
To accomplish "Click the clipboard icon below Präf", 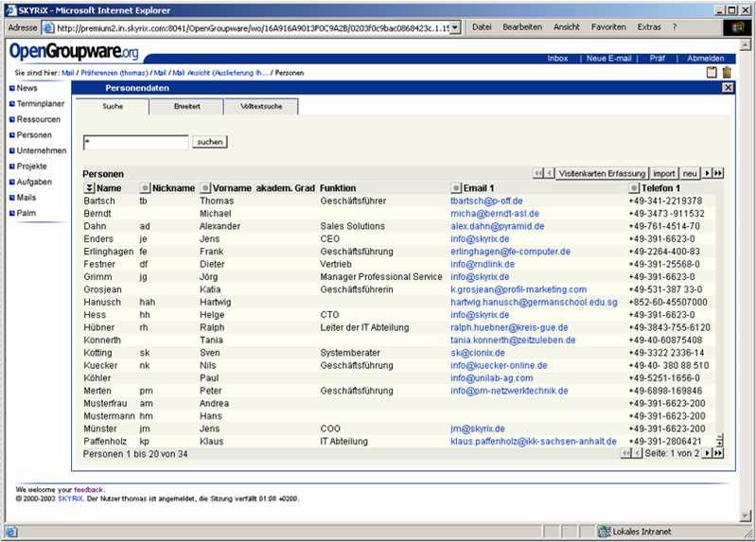I will 712,72.
